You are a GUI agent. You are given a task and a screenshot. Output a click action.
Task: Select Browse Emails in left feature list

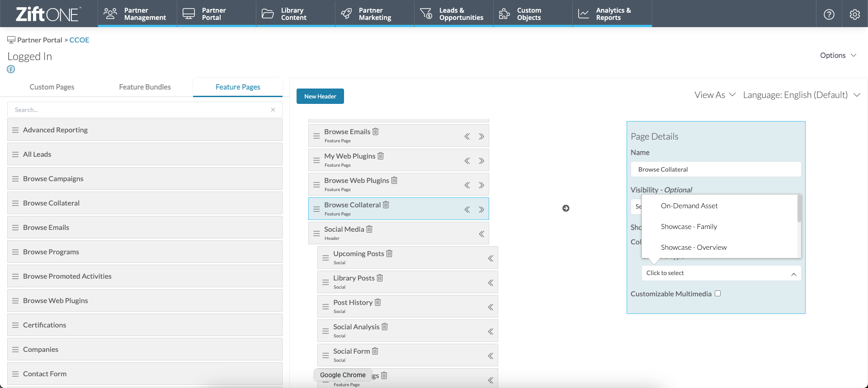pyautogui.click(x=145, y=227)
